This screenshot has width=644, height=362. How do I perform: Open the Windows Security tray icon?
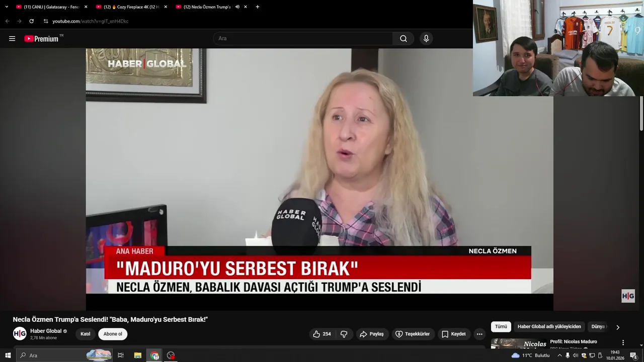coord(584,355)
